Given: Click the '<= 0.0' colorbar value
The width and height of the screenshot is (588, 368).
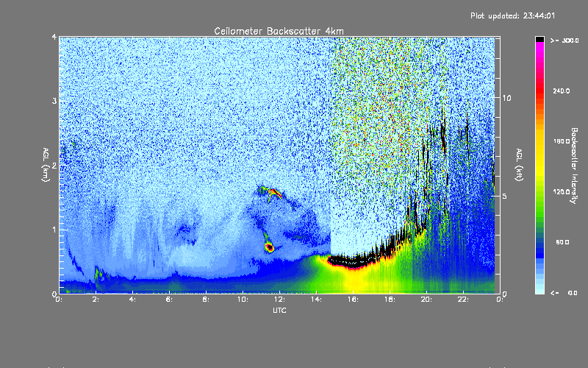Looking at the screenshot, I should click(564, 292).
